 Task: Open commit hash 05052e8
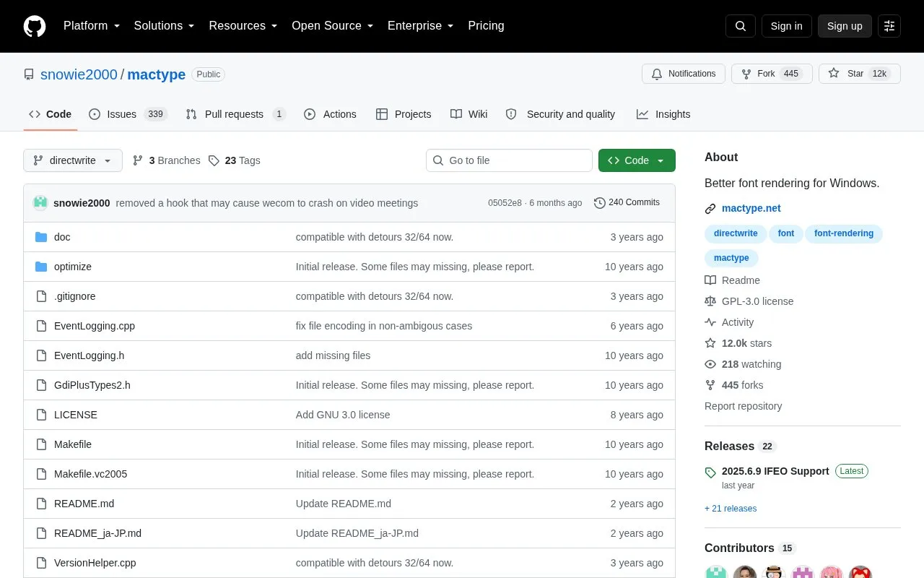(505, 203)
